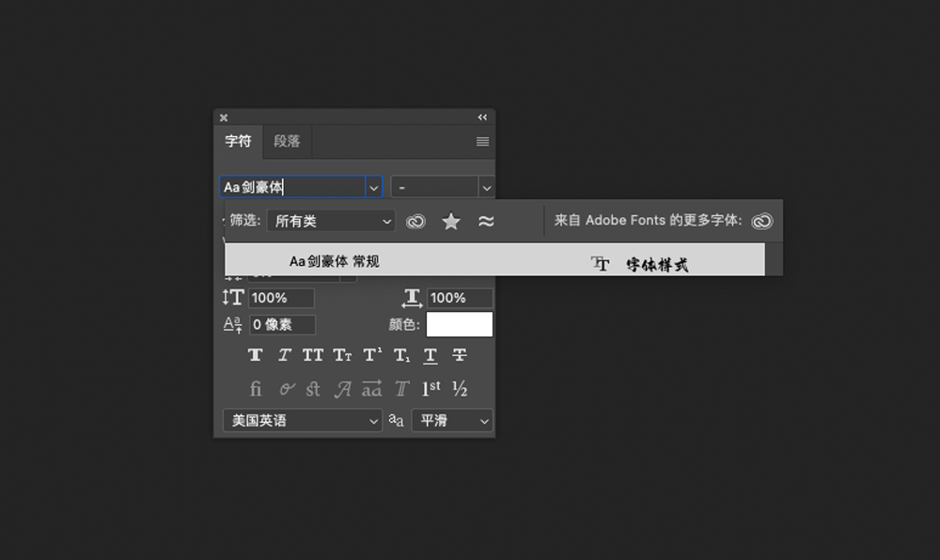Open the 所有类 filter dropdown
This screenshot has height=560, width=940.
coord(331,221)
